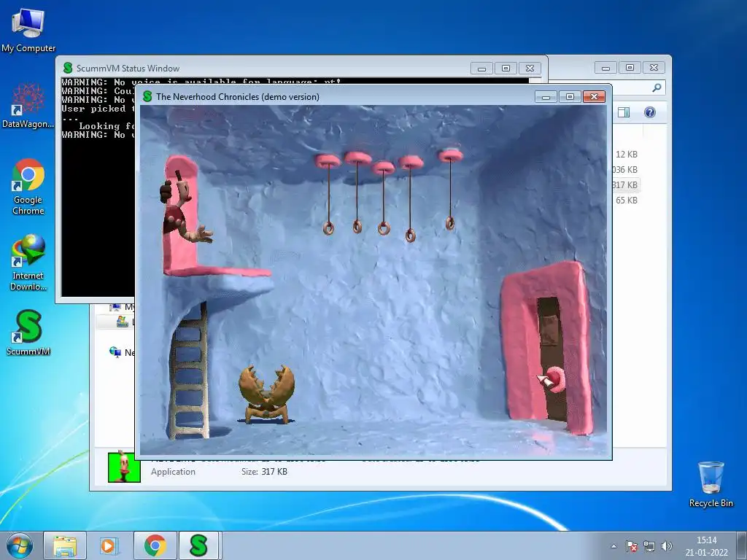Screen dimensions: 747x560
Task: Open the DataWagon desktop shortcut
Action: click(28, 106)
